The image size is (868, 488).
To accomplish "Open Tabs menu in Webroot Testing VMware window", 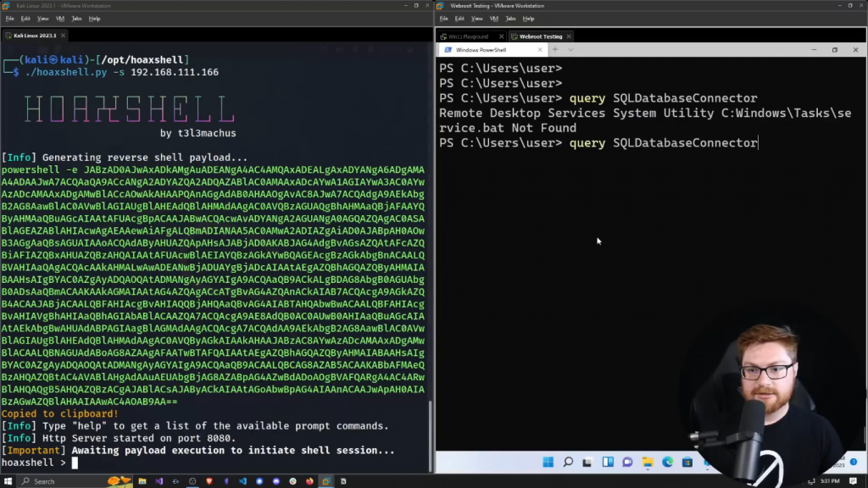I will [510, 19].
